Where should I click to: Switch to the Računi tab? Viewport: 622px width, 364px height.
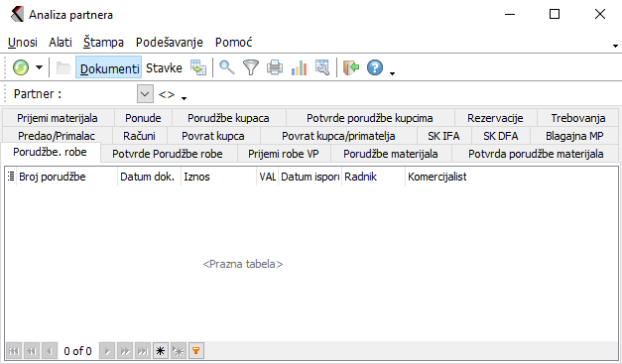pyautogui.click(x=139, y=136)
